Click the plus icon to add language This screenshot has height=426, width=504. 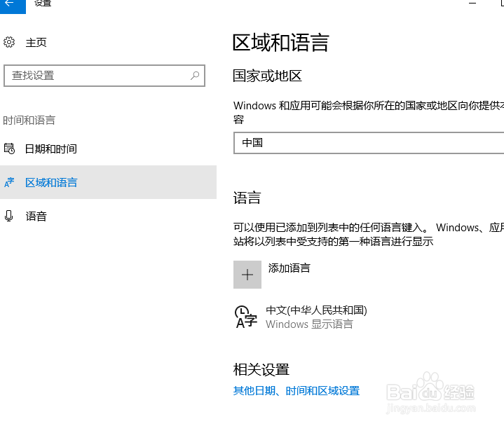click(x=247, y=275)
